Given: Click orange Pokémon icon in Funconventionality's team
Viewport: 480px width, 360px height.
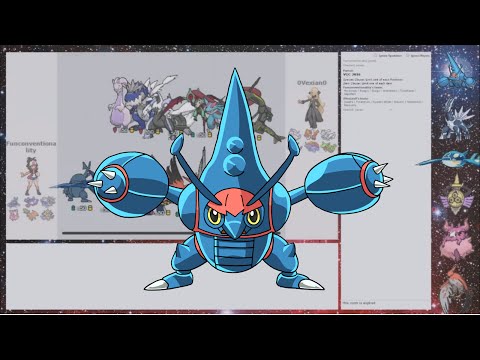Looking at the screenshot, I should pos(31,214).
